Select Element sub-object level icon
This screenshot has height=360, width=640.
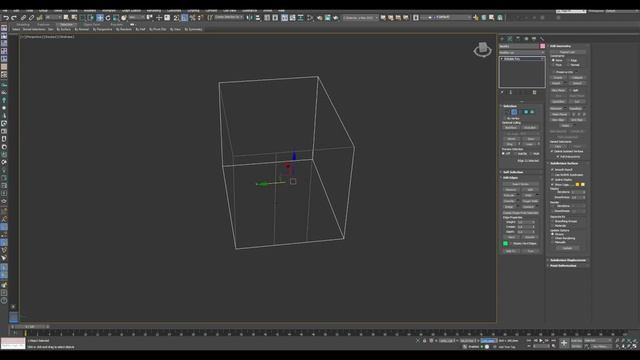coord(532,112)
